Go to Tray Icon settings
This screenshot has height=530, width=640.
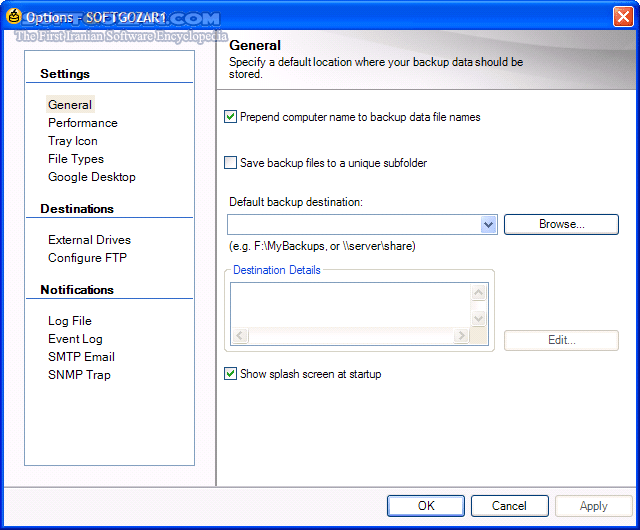(x=73, y=141)
